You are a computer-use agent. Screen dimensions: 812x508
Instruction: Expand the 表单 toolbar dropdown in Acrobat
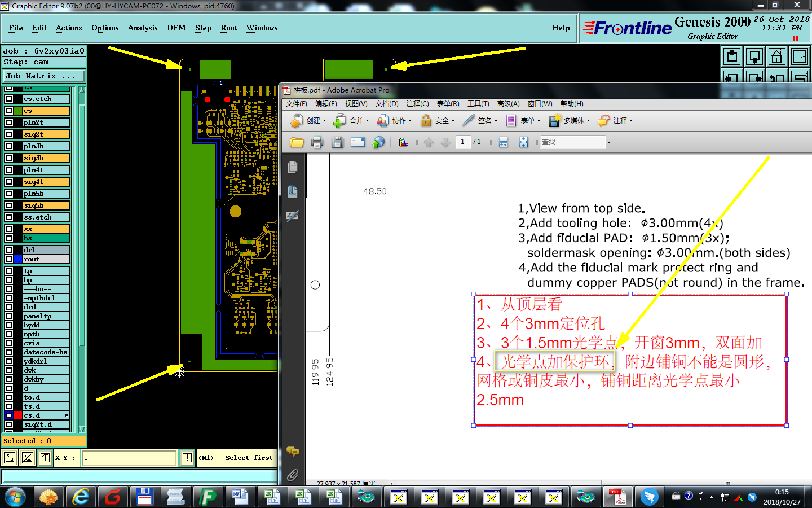(539, 120)
